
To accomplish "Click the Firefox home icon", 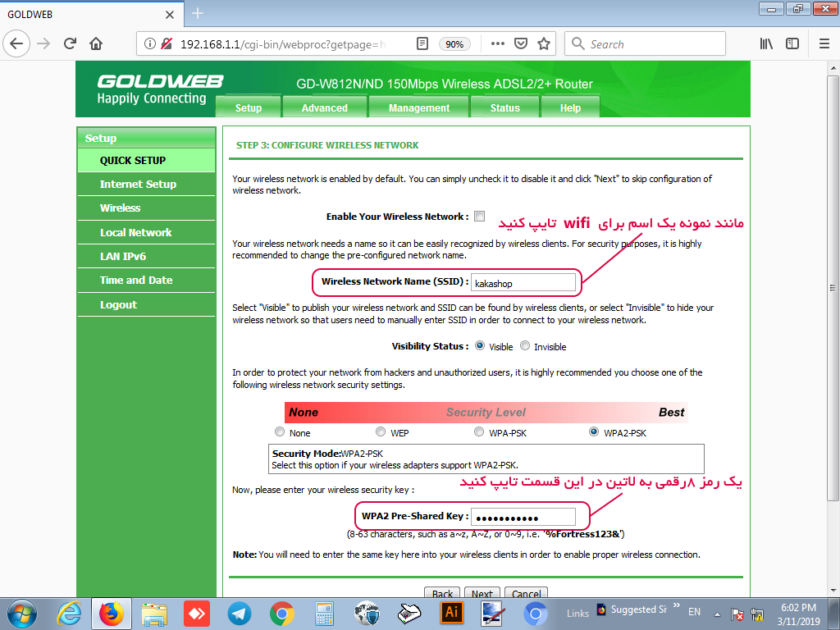I will (96, 43).
